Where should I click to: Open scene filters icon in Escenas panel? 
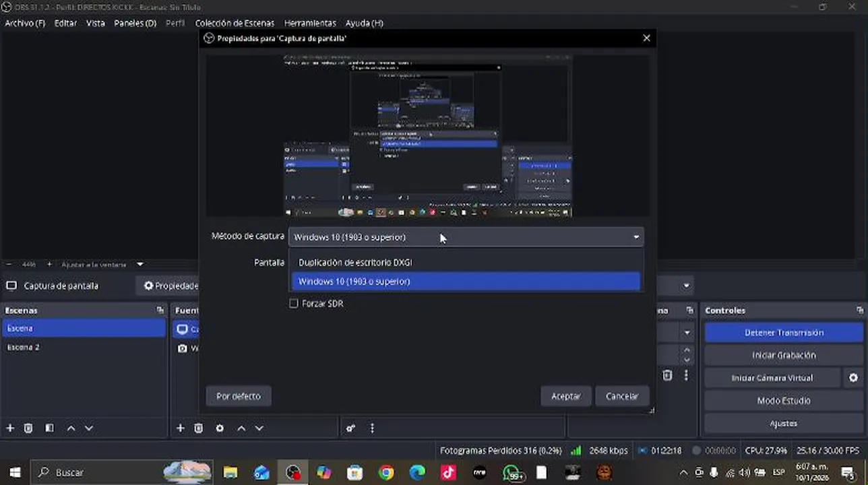[x=49, y=428]
